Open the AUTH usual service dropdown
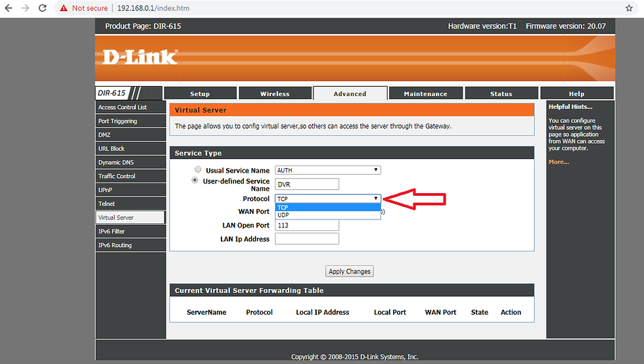Screen dimensions: 644x364 click(328, 170)
